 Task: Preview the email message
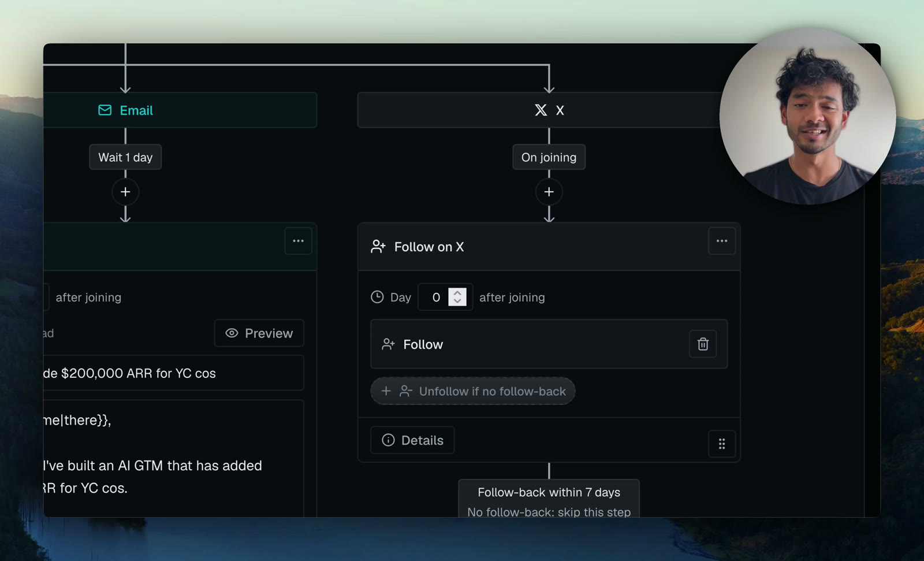point(259,333)
